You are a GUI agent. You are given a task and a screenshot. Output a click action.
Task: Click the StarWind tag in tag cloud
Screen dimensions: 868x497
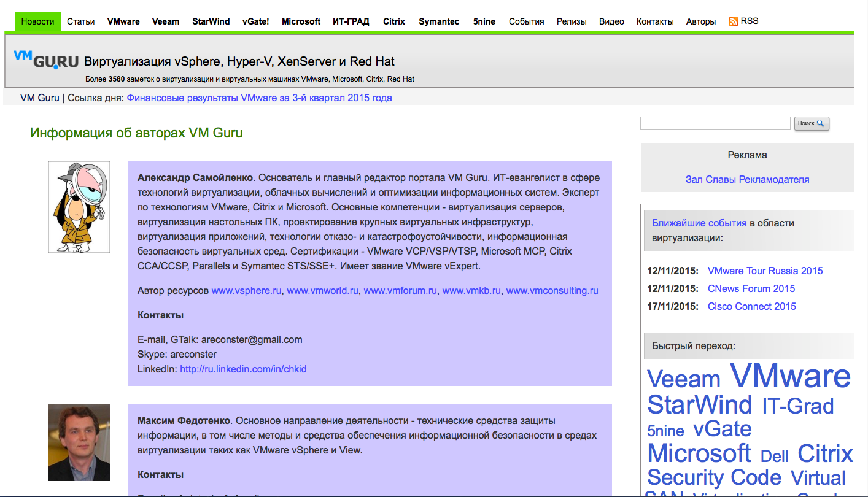(x=699, y=405)
